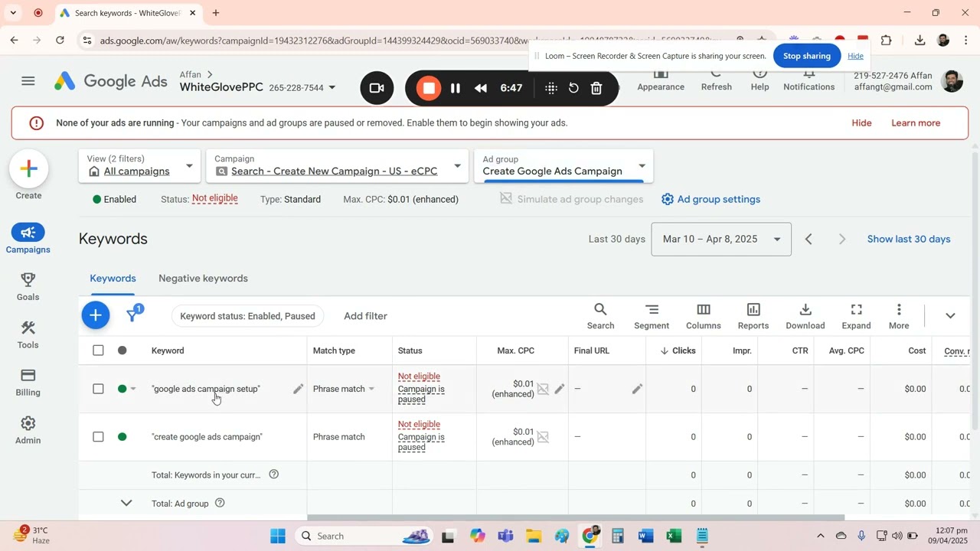Viewport: 980px width, 551px height.
Task: Toggle Loom camera icon
Action: point(377,88)
